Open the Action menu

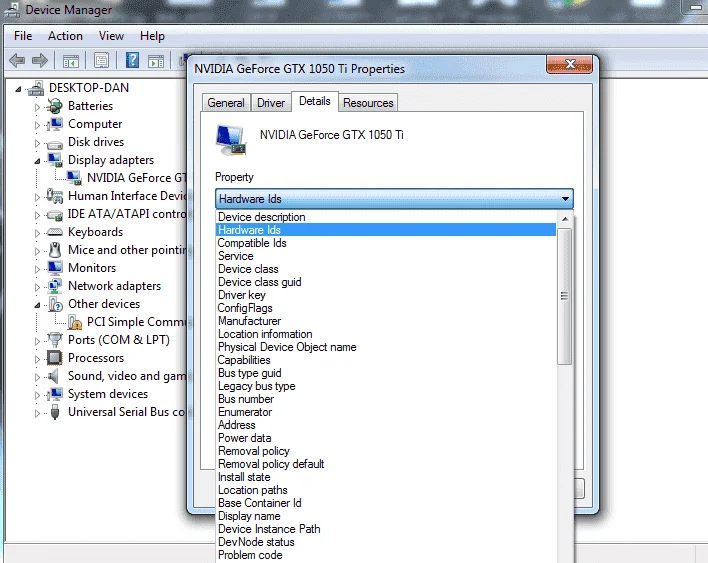(65, 36)
